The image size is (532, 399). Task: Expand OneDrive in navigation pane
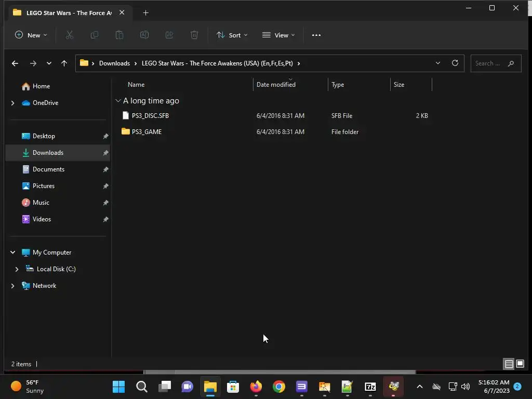[x=12, y=103]
